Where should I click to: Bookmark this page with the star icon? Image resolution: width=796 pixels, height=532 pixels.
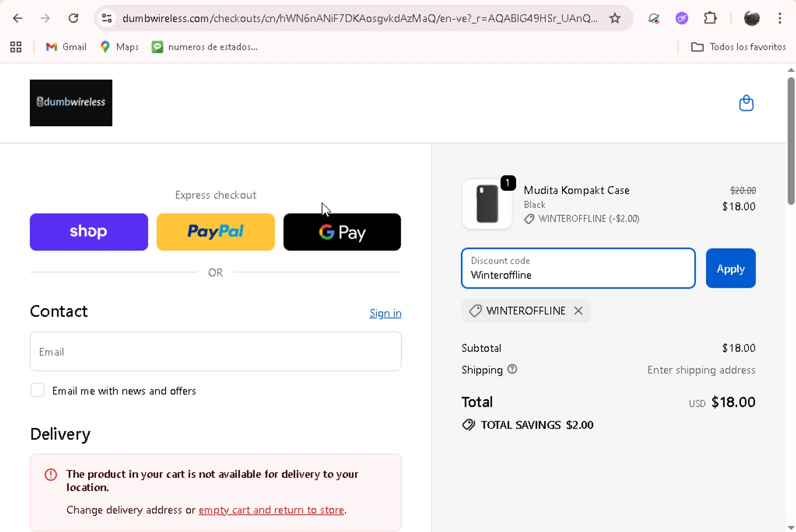click(615, 18)
